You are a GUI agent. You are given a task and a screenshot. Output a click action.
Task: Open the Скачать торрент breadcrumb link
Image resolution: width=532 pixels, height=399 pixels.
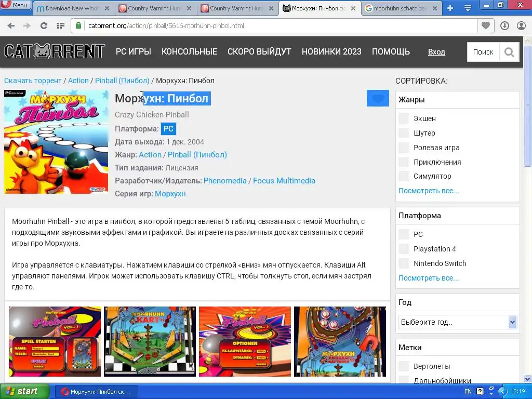33,81
